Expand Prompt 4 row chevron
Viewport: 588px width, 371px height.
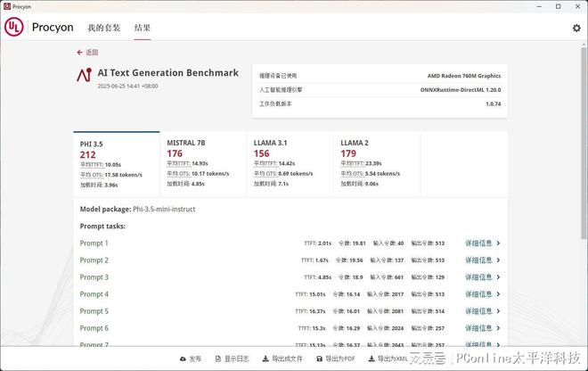(498, 294)
